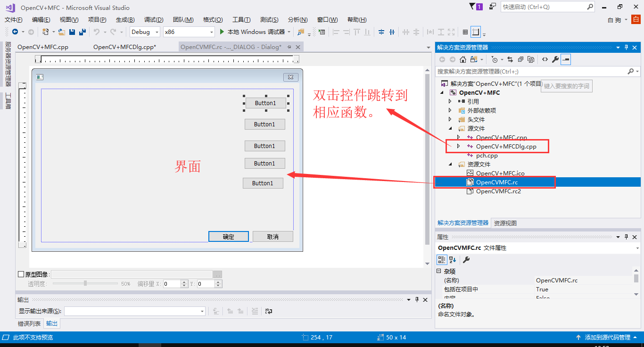The width and height of the screenshot is (644, 347).
Task: Pin the Solution Explorer panel with pushpin icon
Action: pos(627,47)
